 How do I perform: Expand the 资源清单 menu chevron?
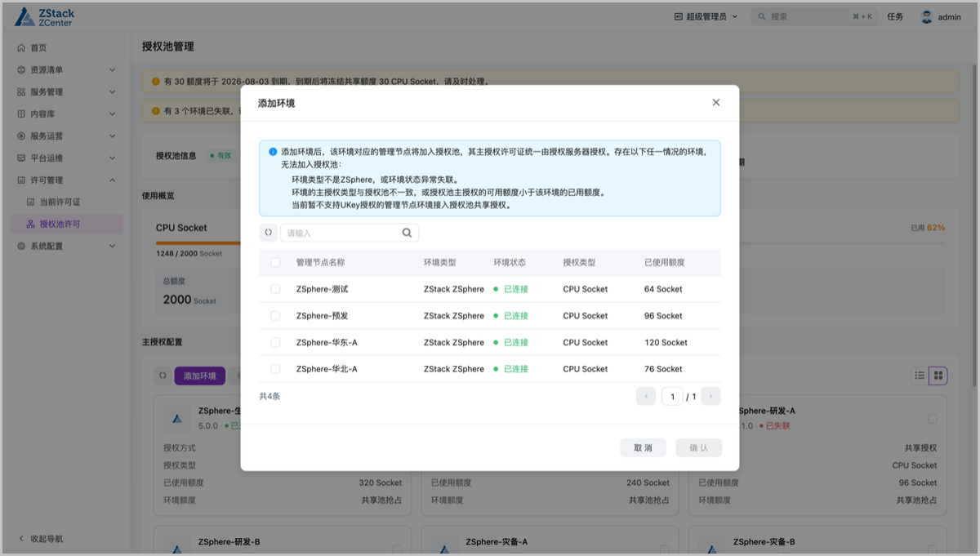pos(112,70)
